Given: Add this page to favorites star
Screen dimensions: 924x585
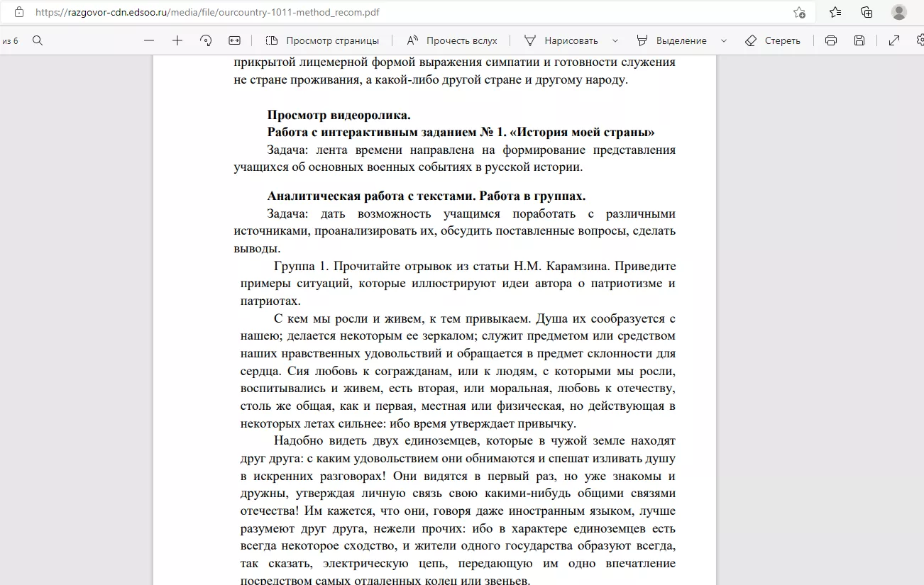Looking at the screenshot, I should pos(799,12).
